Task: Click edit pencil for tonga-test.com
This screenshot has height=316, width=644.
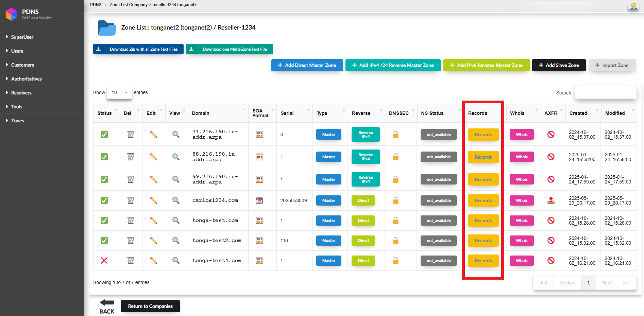Action: tap(153, 221)
